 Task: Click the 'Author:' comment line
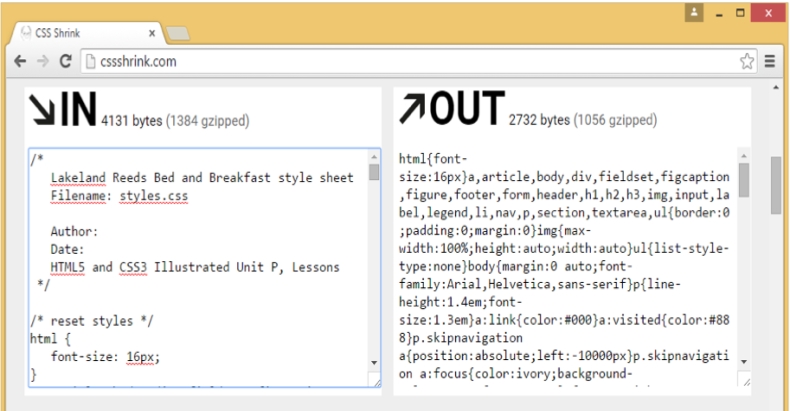(x=74, y=232)
